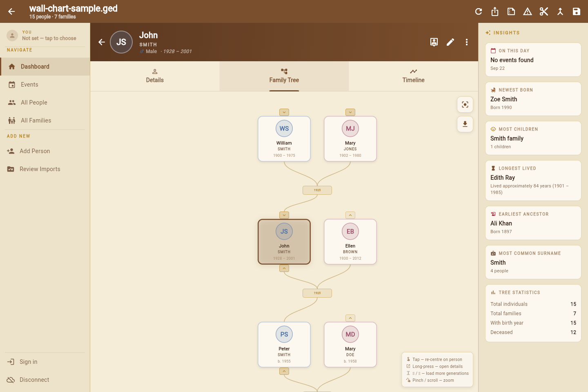588x392 pixels.
Task: Collapse the chevron above Ellen Brown's card
Action: click(x=350, y=215)
